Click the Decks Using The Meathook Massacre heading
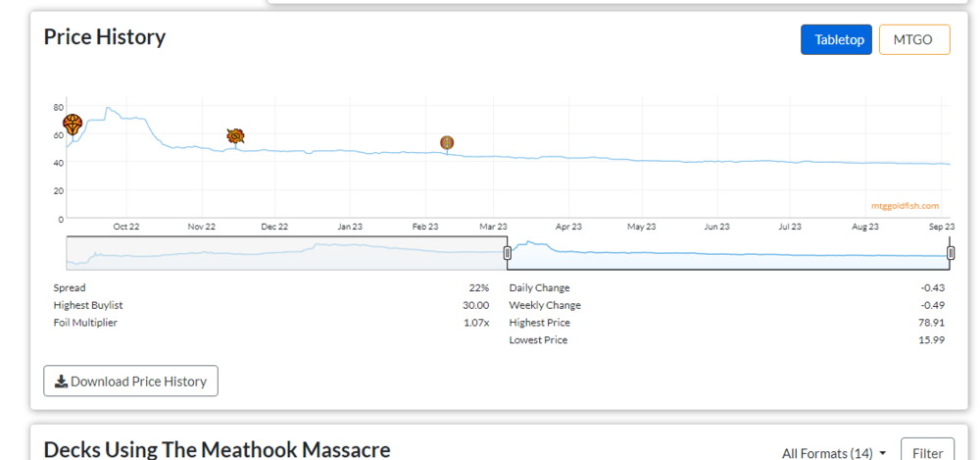 click(217, 449)
